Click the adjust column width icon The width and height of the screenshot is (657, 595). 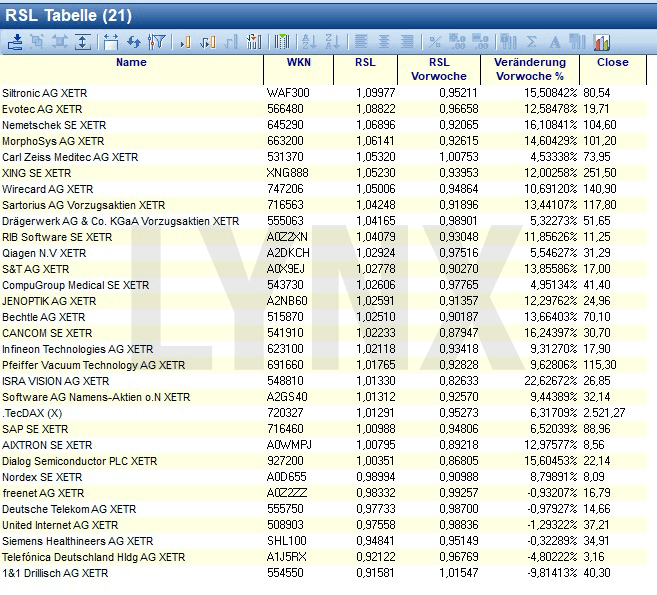point(111,42)
